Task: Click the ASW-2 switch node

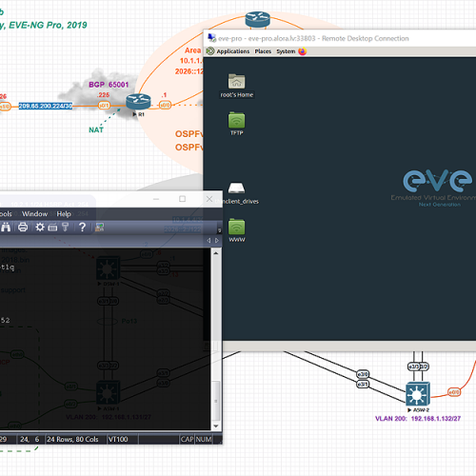Action: [x=418, y=394]
